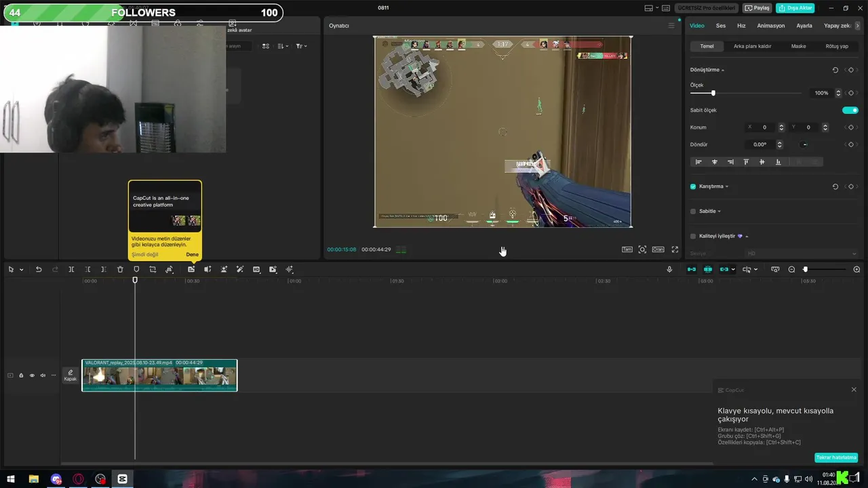Click the crop tool icon in timeline toolbar

(x=153, y=270)
